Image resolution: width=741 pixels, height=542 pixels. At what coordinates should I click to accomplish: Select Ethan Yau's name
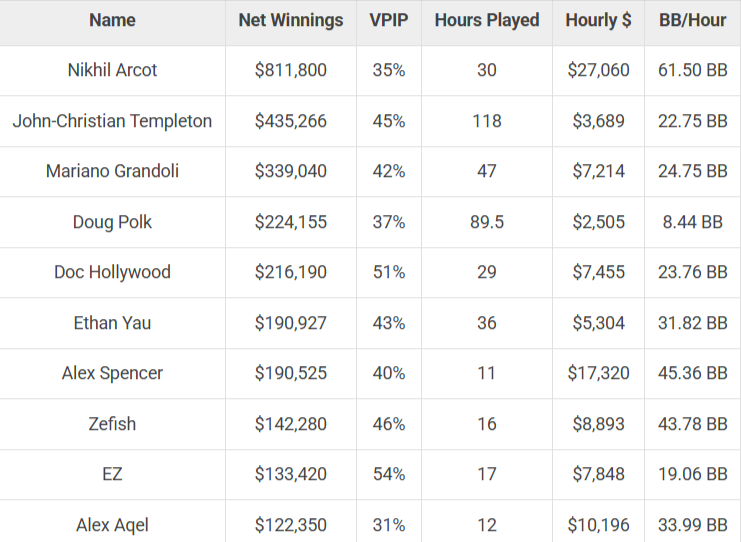(112, 323)
